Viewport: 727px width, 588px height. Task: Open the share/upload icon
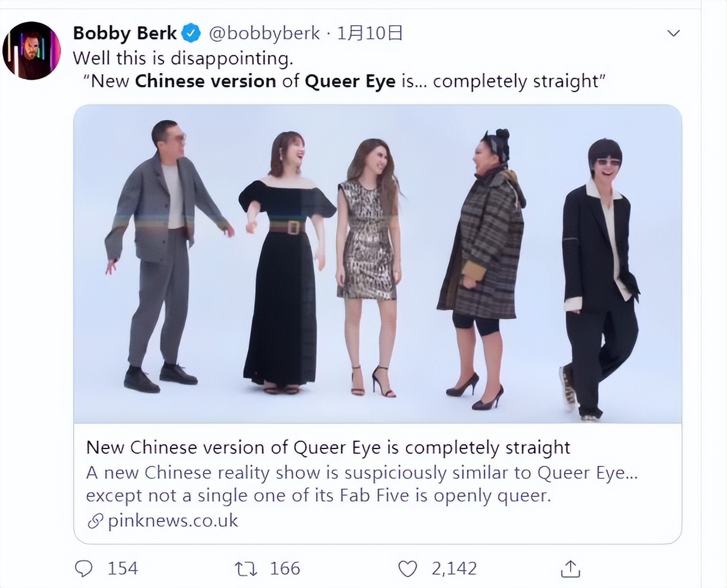point(570,569)
